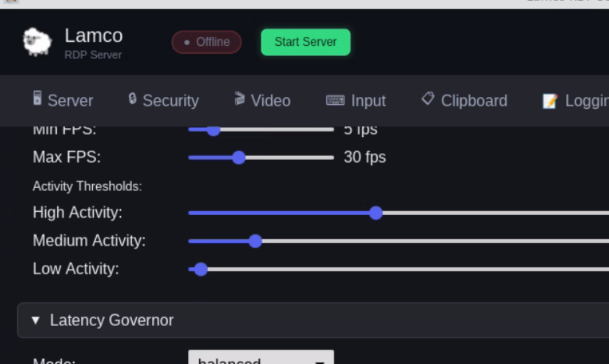Open the Mode dropdown showing balanced
This screenshot has width=609, height=364.
(x=260, y=359)
